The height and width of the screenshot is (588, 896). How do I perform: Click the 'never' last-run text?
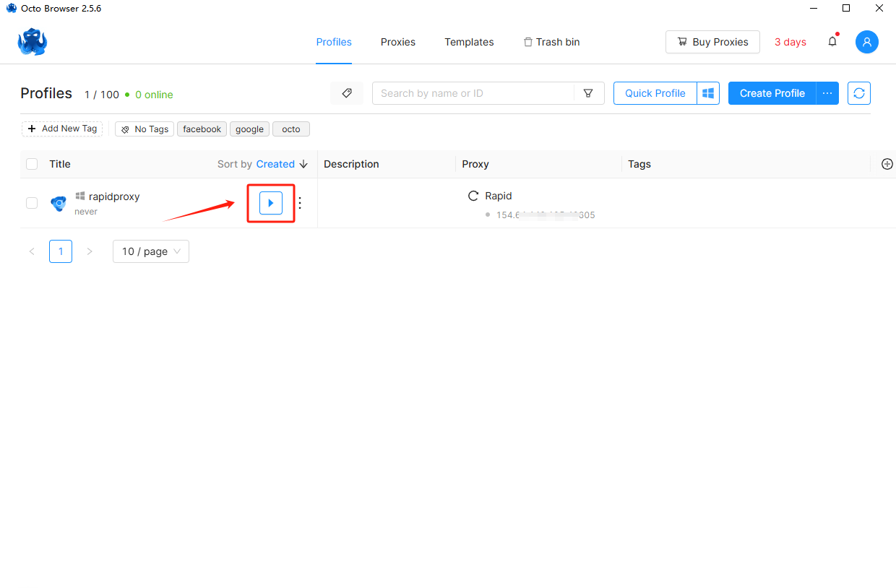tap(86, 212)
